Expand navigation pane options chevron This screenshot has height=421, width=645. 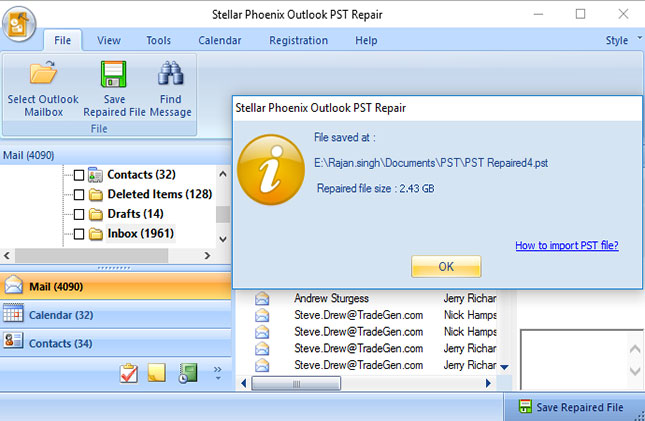(x=218, y=372)
